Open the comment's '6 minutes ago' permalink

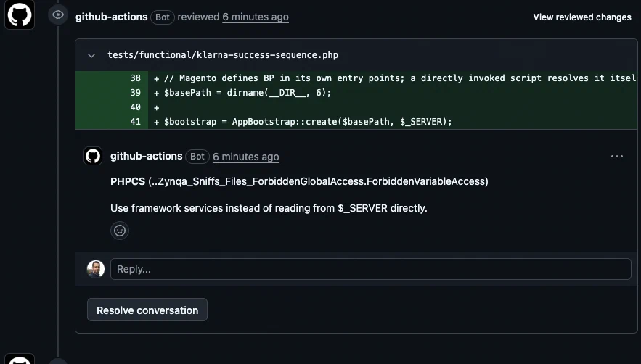(245, 157)
